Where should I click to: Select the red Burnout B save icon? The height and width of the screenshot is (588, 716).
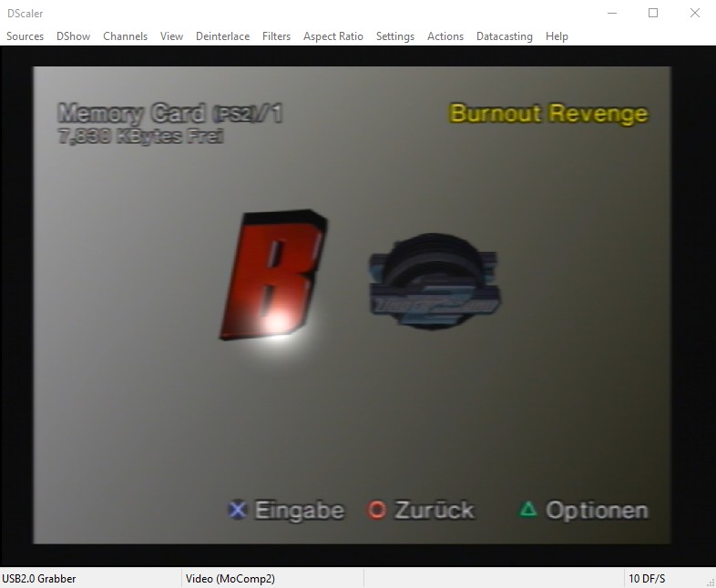273,275
